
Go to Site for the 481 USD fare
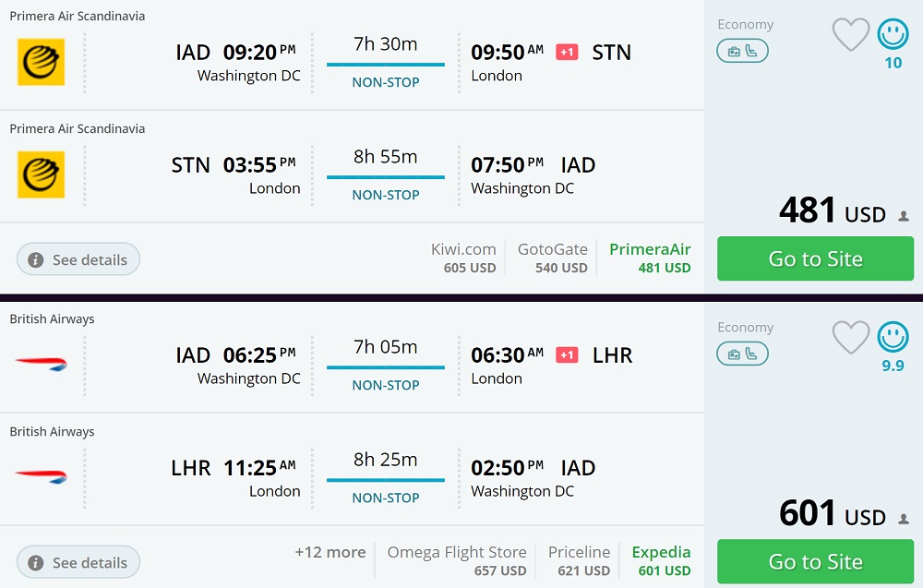click(x=815, y=258)
